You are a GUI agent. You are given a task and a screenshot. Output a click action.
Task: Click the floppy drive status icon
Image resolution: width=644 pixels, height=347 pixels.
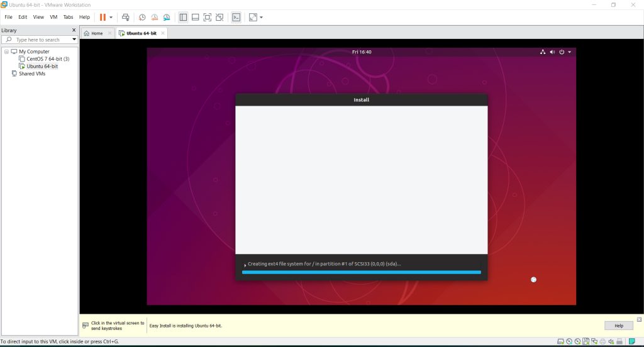pos(586,341)
